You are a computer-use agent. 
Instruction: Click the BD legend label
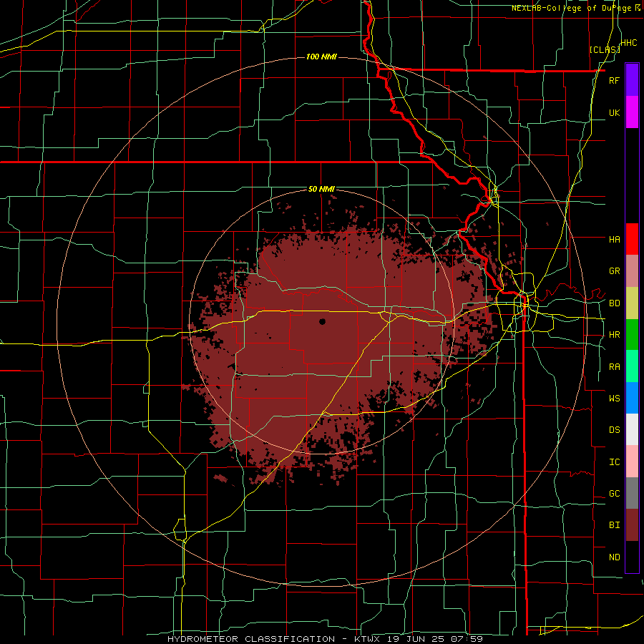[x=614, y=303]
